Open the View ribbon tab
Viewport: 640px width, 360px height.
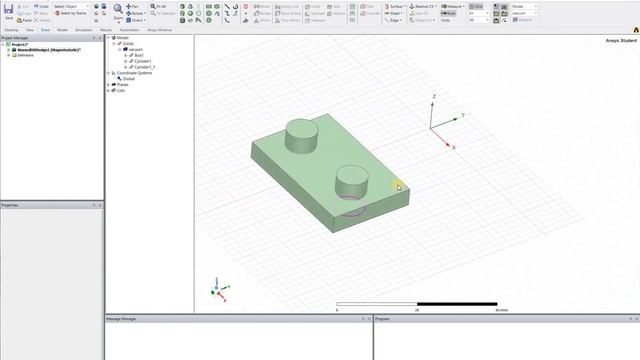30,30
